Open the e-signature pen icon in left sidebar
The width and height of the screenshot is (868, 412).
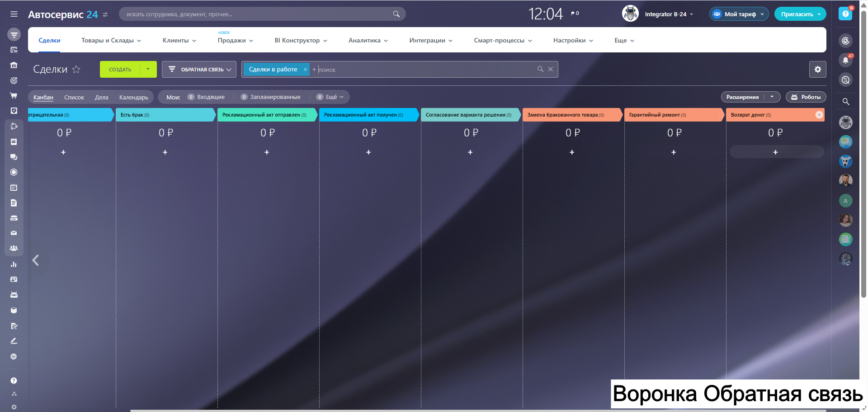coord(14,341)
